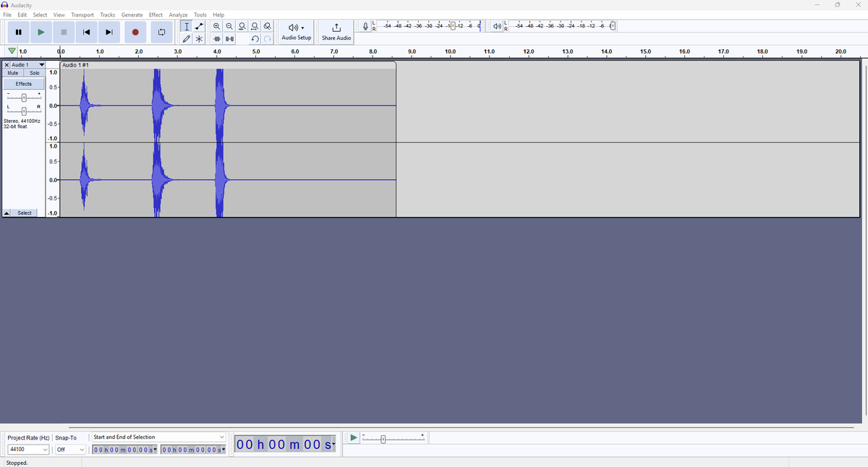Open the Transport menu
Viewport: 868px width, 467px height.
pyautogui.click(x=82, y=14)
